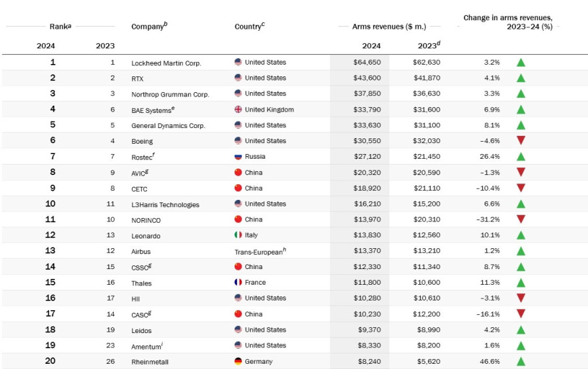This screenshot has height=369, width=588.
Task: Click the green arrow in Rheinmetall row
Action: (x=521, y=362)
